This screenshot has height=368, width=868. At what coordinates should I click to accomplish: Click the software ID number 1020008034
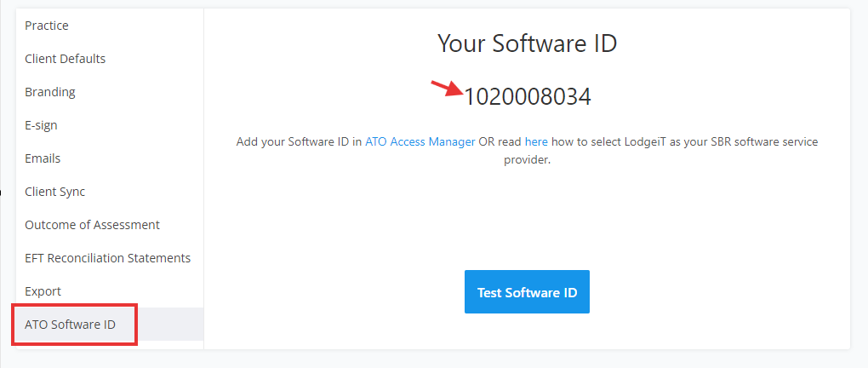[x=527, y=97]
